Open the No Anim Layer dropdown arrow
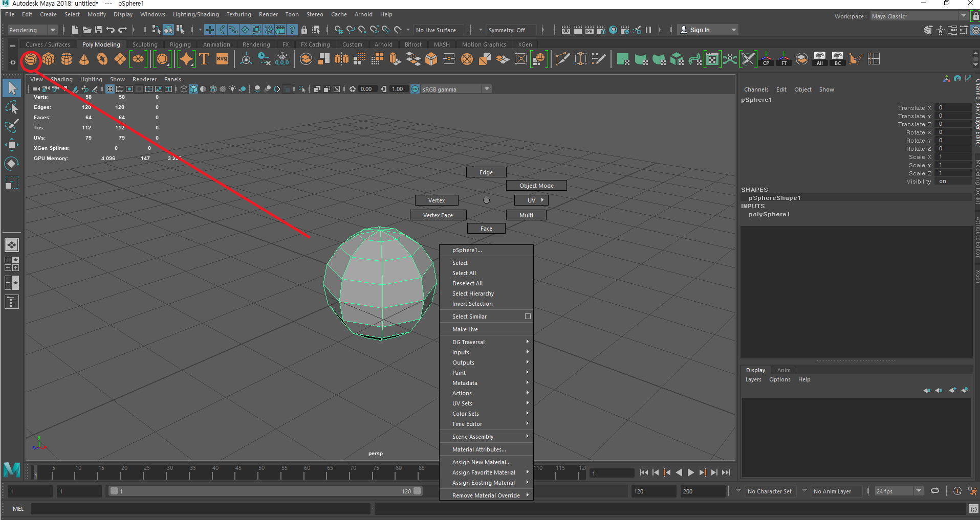 [x=804, y=491]
